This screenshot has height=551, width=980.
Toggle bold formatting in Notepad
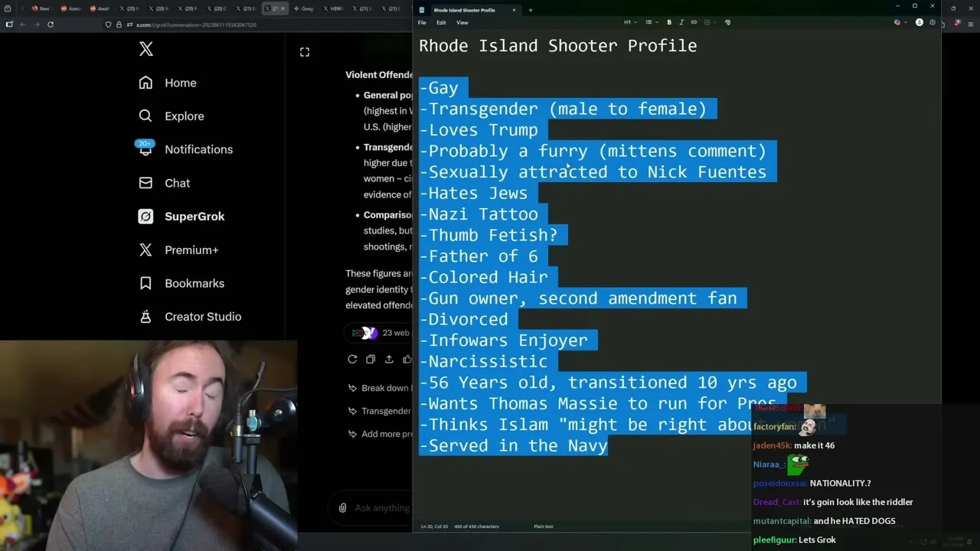669,22
